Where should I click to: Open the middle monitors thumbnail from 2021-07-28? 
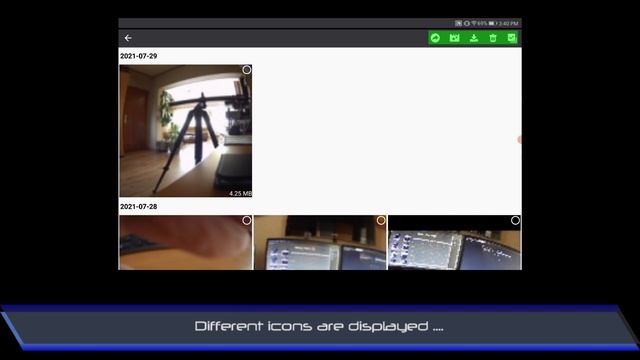coord(320,242)
